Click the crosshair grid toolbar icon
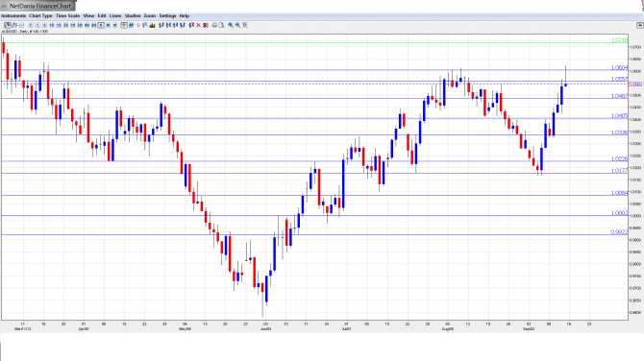Viewport: 644px width, 361px height. click(124, 25)
